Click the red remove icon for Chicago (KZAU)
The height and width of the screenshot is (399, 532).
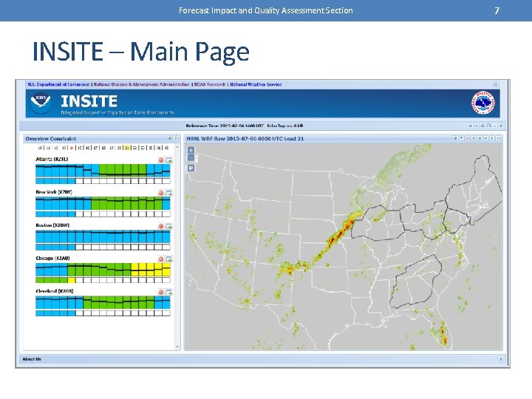coord(161,259)
